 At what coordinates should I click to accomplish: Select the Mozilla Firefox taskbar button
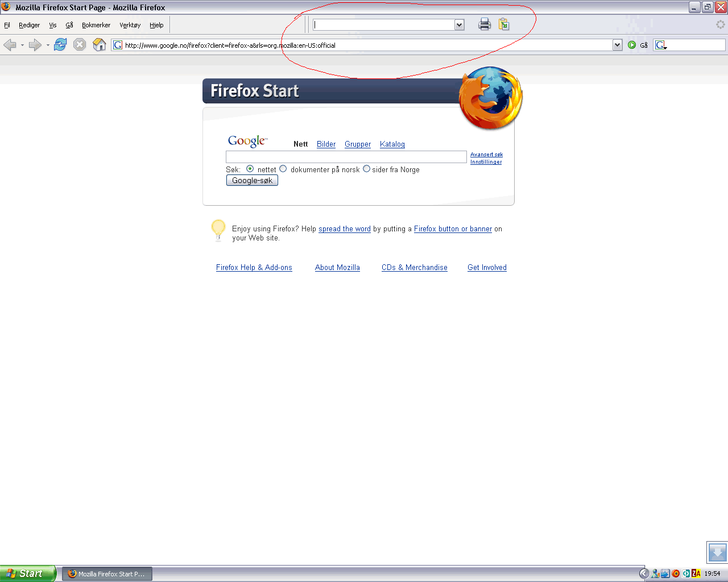click(x=107, y=574)
